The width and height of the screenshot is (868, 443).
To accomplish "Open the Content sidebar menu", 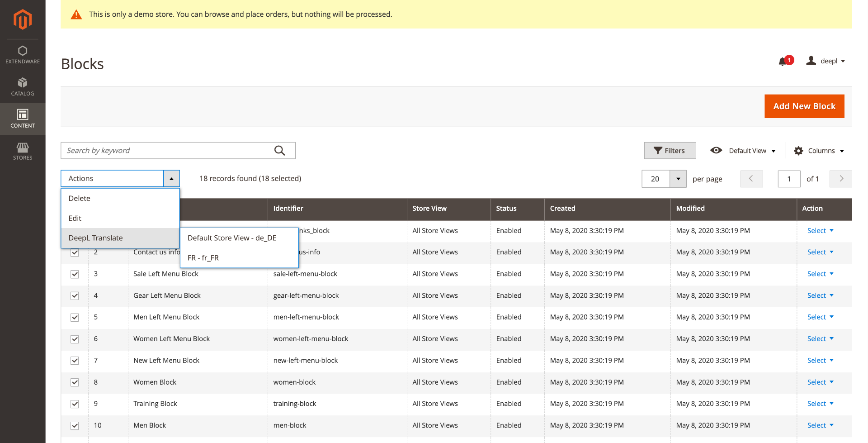I will (x=23, y=119).
